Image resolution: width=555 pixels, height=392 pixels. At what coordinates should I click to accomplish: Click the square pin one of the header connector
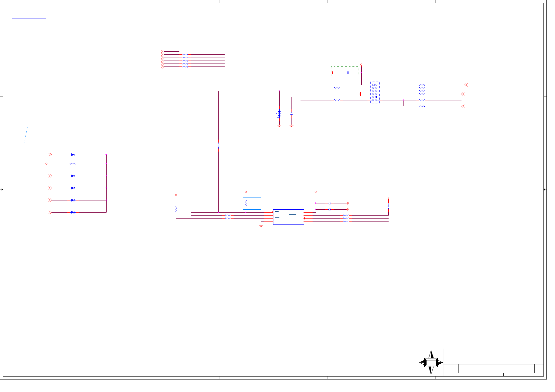pyautogui.click(x=373, y=85)
